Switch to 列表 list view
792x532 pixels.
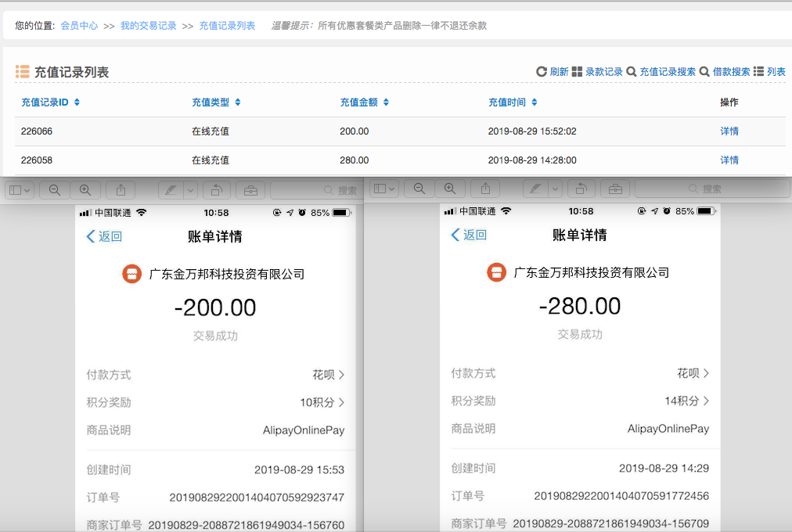pos(769,72)
